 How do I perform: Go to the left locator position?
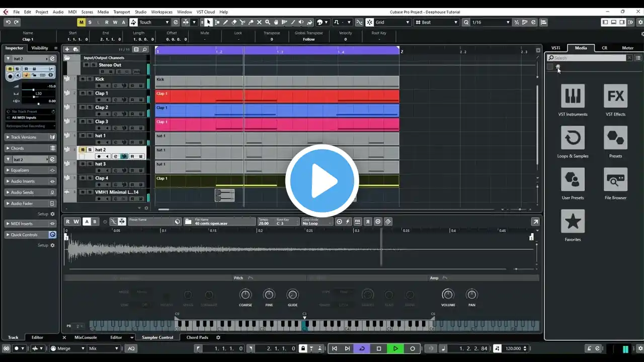point(335,348)
